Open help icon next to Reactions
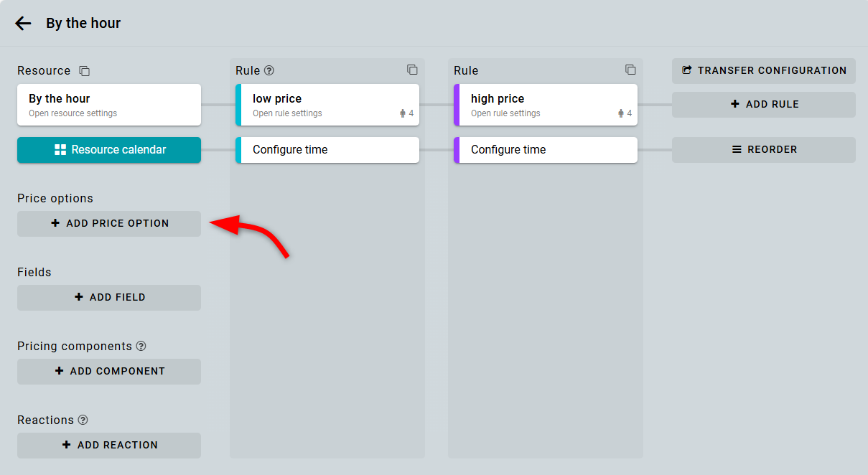 coord(83,420)
